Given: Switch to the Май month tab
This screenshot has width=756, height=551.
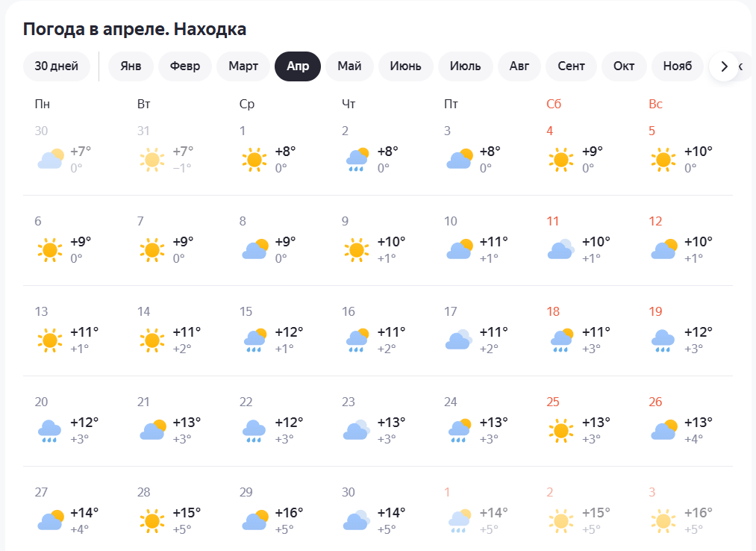Looking at the screenshot, I should pos(349,66).
